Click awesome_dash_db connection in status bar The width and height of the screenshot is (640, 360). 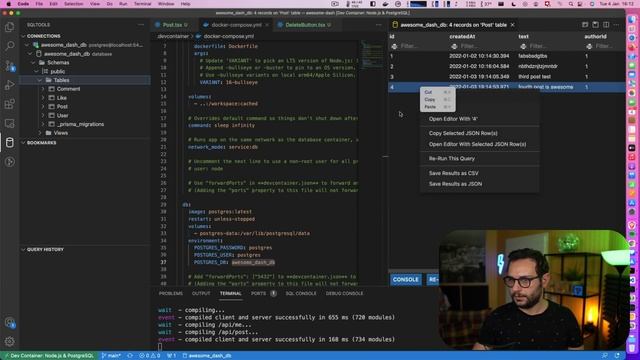207,356
